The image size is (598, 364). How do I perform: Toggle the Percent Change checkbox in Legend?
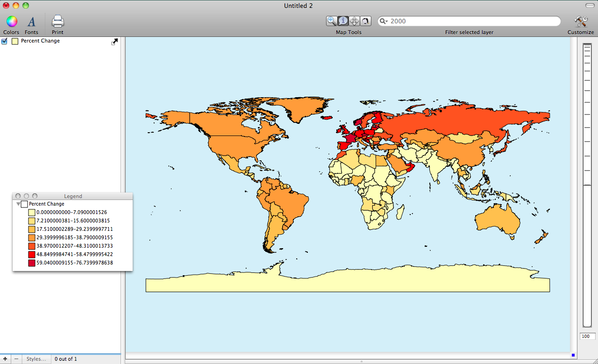click(24, 204)
